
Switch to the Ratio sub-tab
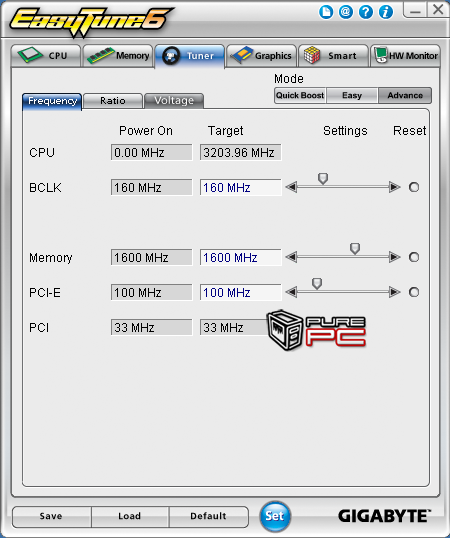(x=113, y=101)
